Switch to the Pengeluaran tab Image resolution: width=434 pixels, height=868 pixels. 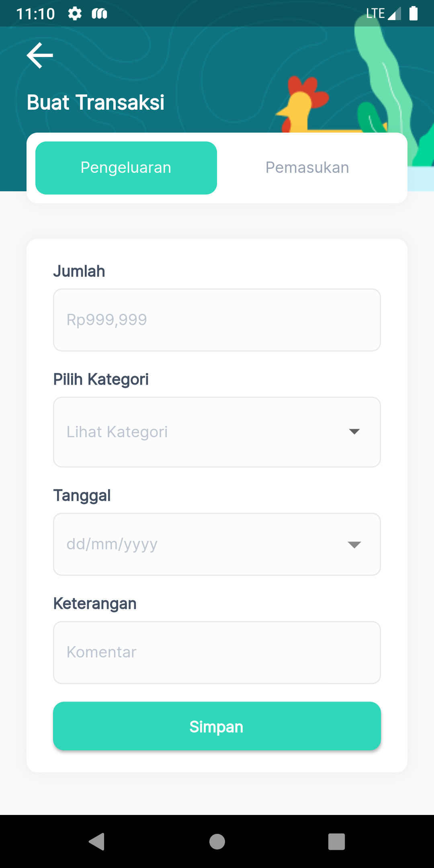[126, 168]
